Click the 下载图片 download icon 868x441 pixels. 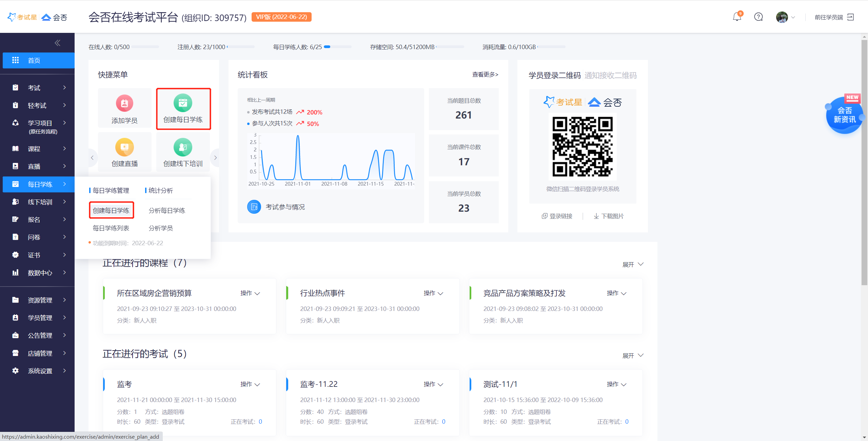click(x=596, y=216)
